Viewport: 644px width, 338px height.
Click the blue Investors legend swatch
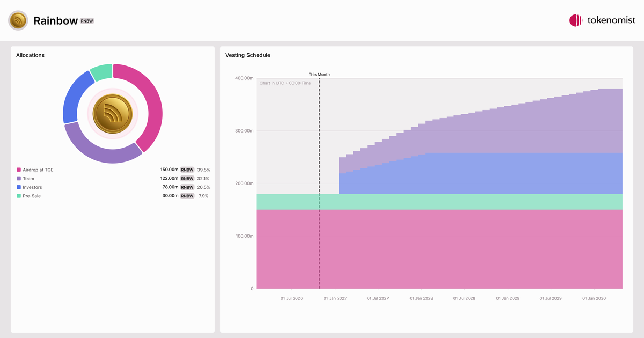pos(19,187)
